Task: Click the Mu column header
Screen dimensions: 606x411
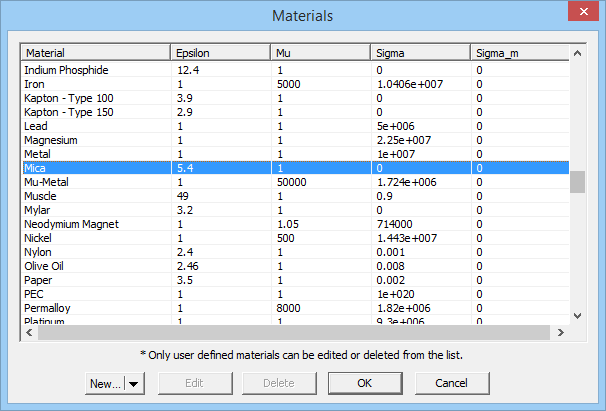Action: [318, 52]
